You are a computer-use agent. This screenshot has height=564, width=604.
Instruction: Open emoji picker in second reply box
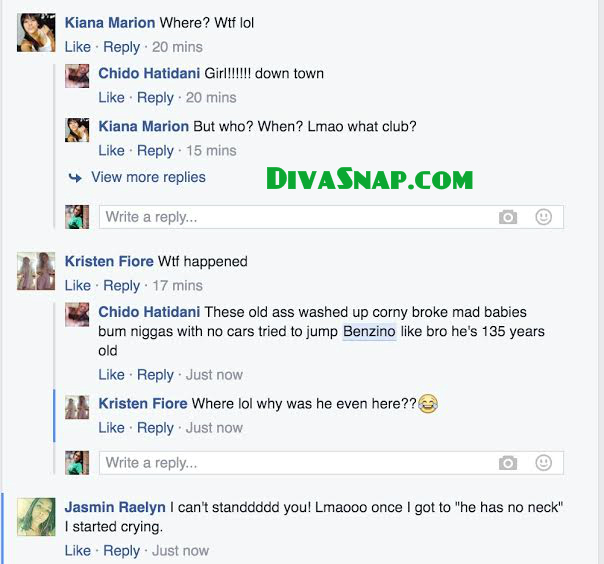pos(544,463)
